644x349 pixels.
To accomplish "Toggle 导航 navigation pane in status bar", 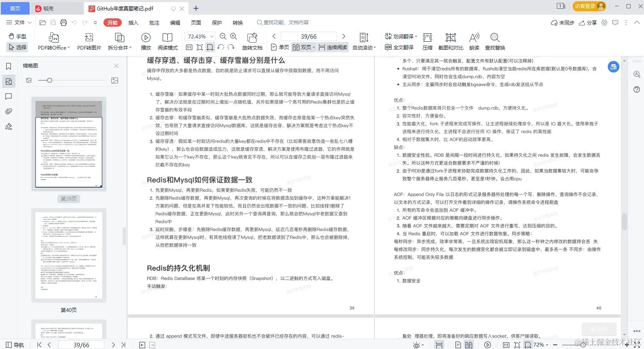I will tap(15, 345).
